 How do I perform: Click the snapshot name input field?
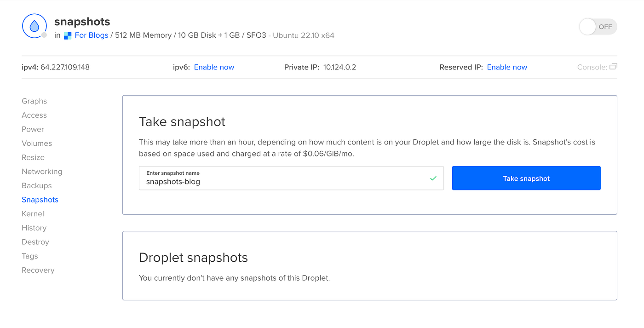(285, 181)
